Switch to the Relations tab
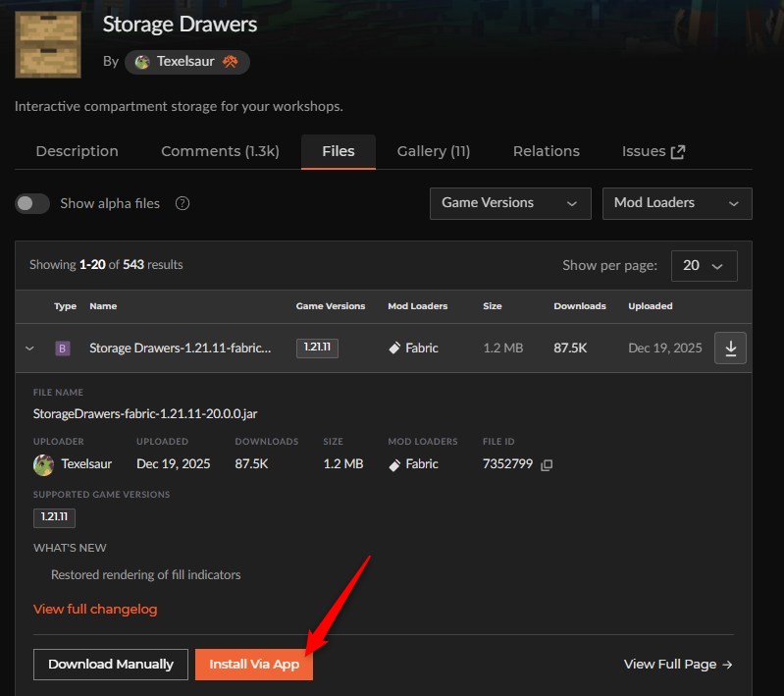The width and height of the screenshot is (784, 696). [546, 151]
